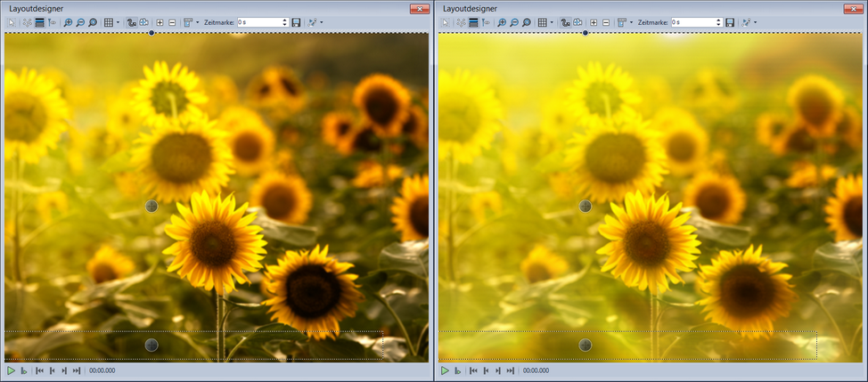This screenshot has height=382, width=868.
Task: Click 00:00.000 time display in sharp-image window
Action: click(x=102, y=370)
